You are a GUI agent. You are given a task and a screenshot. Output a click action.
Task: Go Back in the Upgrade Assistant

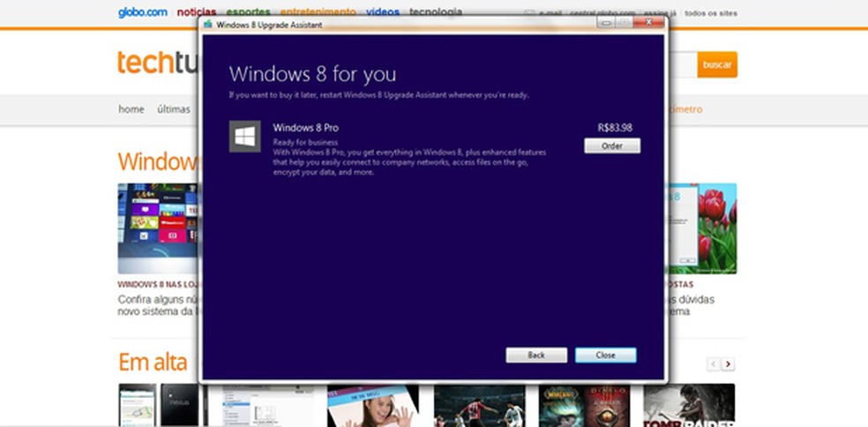tap(535, 355)
